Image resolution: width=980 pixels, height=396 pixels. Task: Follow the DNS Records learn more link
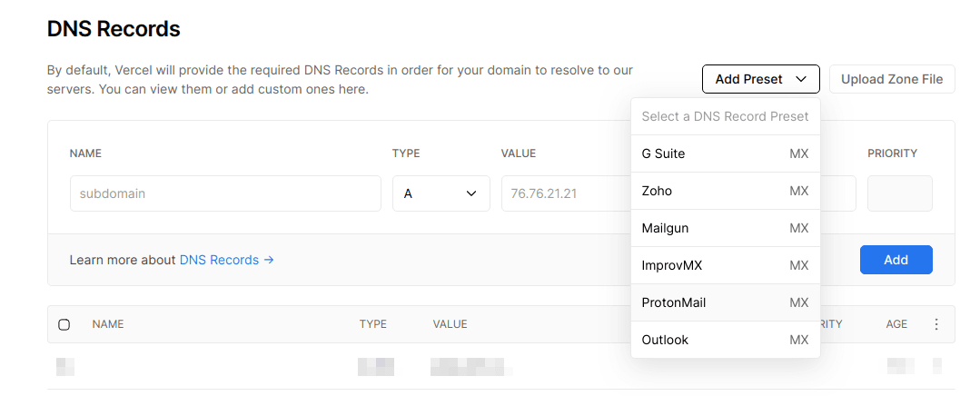pos(226,260)
